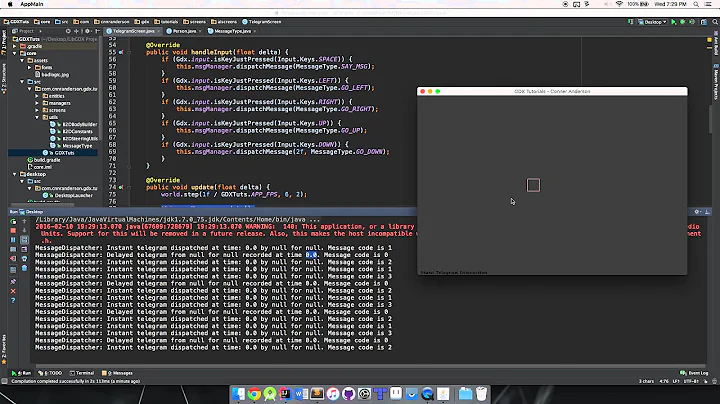Rerun Desktop in the Run panel
This screenshot has width=720, height=404.
[13, 221]
